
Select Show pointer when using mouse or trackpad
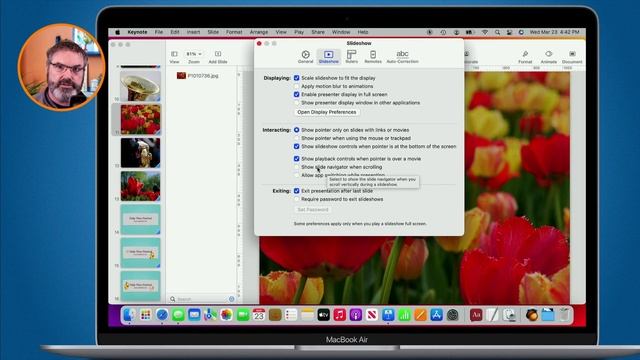click(x=297, y=138)
